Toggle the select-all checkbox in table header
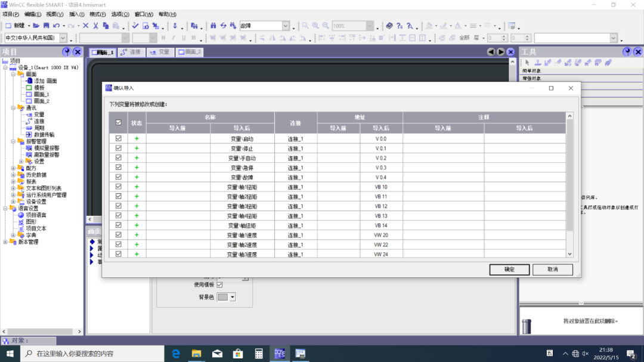The image size is (644, 362). (118, 122)
